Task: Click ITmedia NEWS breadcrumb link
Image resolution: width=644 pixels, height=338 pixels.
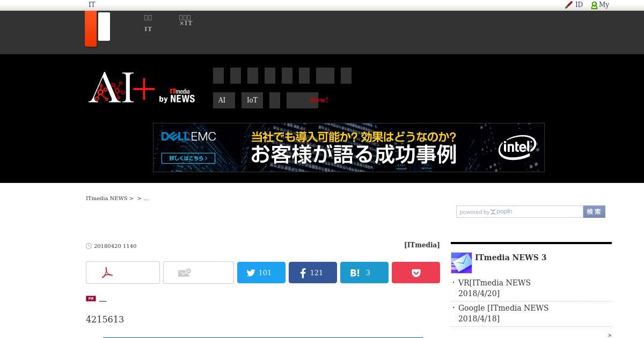Action: point(106,198)
